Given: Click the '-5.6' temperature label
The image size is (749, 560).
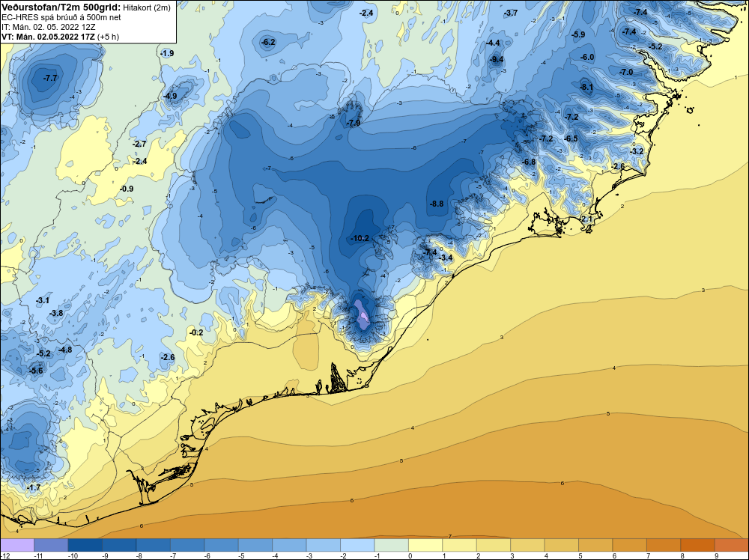Looking at the screenshot, I should [36, 371].
